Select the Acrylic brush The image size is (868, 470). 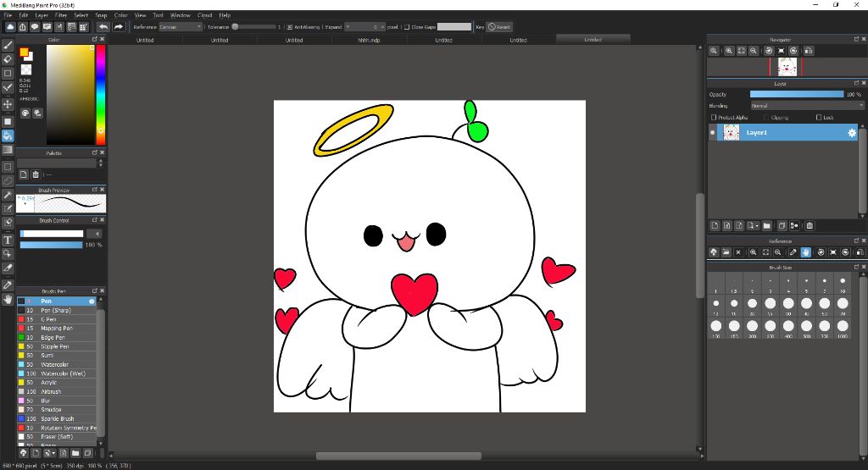[x=56, y=383]
